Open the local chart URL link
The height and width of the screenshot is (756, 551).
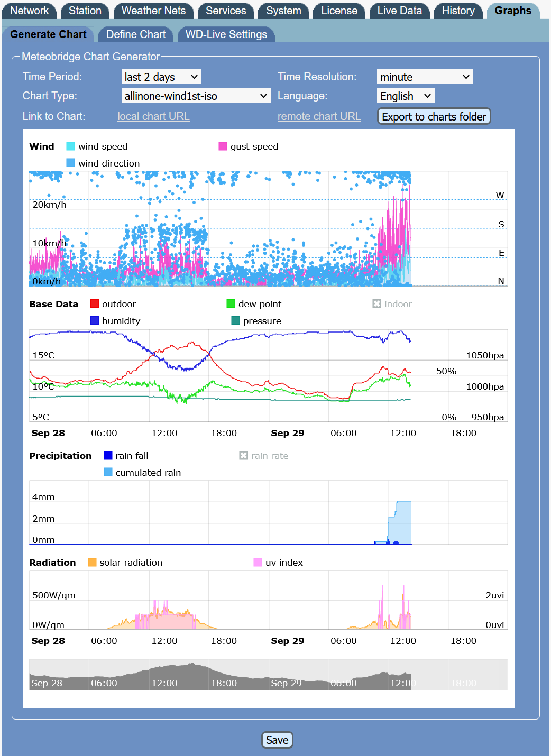(x=153, y=116)
